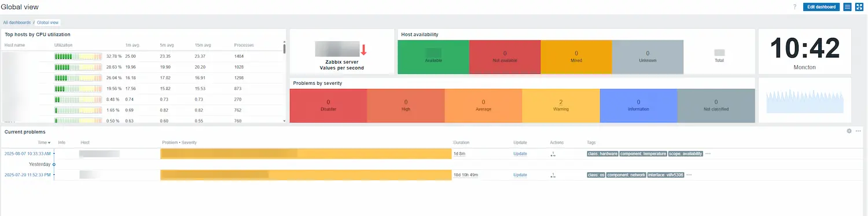Click the 1d 8m duration value
The width and height of the screenshot is (868, 216).
tap(459, 154)
